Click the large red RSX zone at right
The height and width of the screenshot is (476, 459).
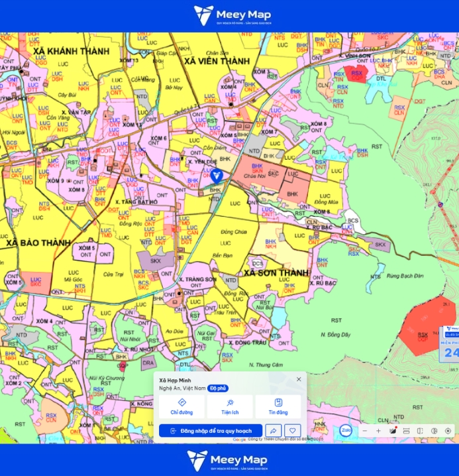[428, 326]
